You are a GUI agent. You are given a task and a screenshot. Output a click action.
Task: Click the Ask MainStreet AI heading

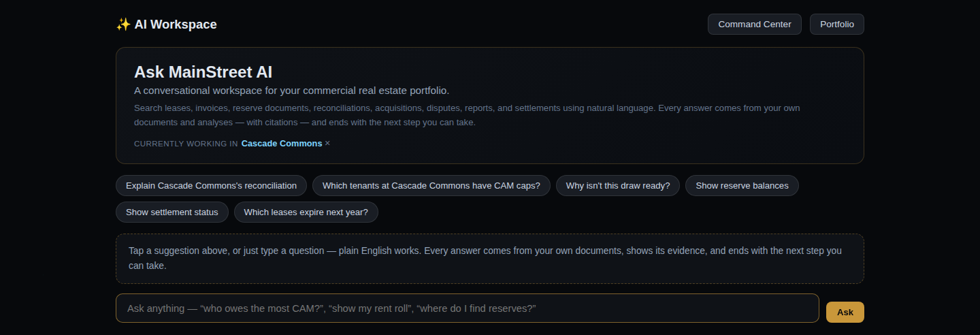coord(203,72)
